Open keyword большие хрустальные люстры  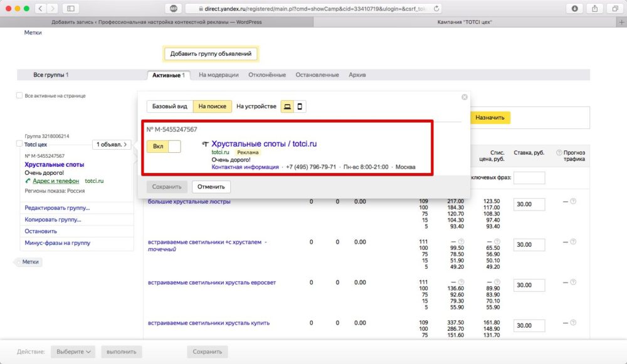[189, 201]
